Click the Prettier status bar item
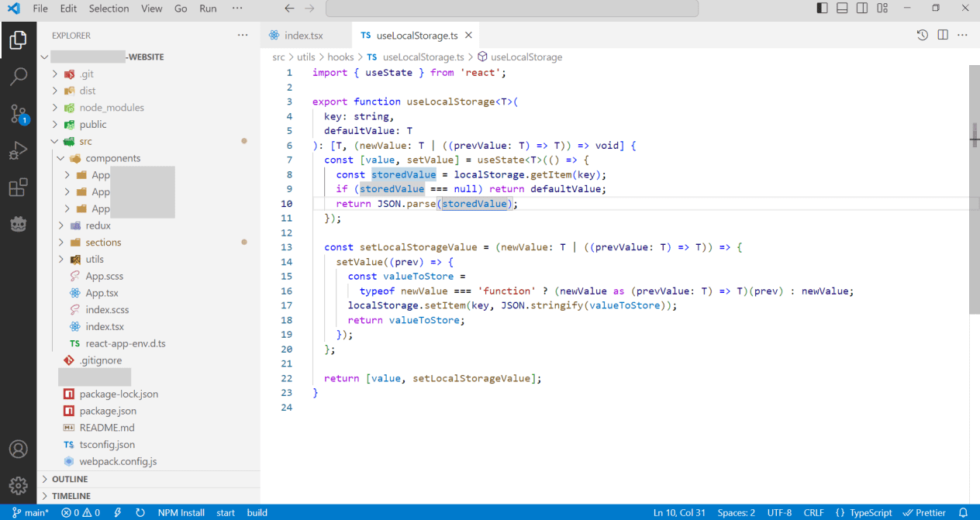Image resolution: width=980 pixels, height=520 pixels. coord(924,512)
